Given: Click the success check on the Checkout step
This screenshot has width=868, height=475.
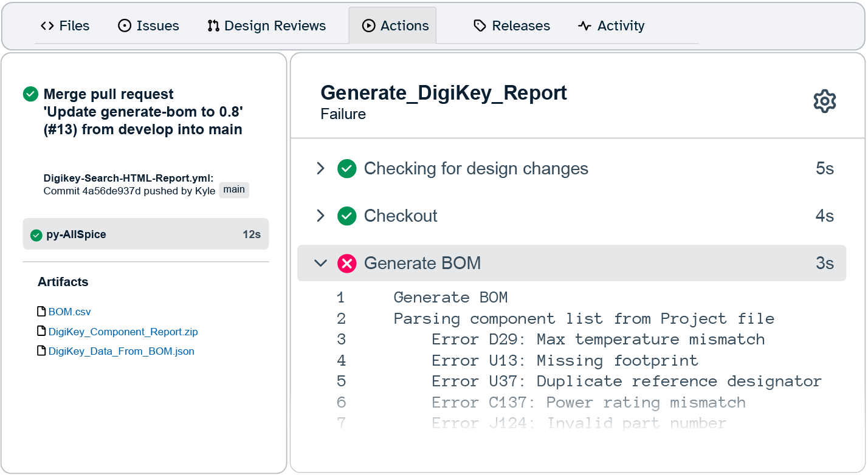Looking at the screenshot, I should [x=346, y=216].
